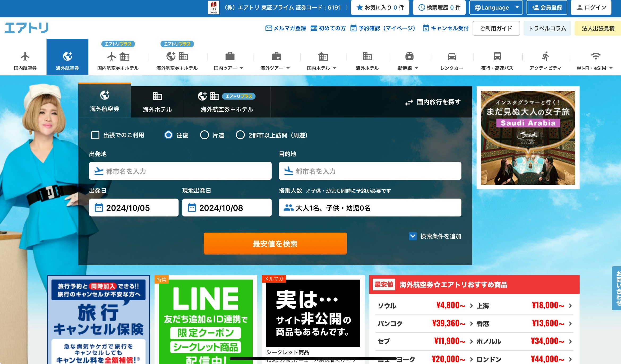621x364 pixels.
Task: Open the Saudi Arabia promo banner
Action: point(528,138)
